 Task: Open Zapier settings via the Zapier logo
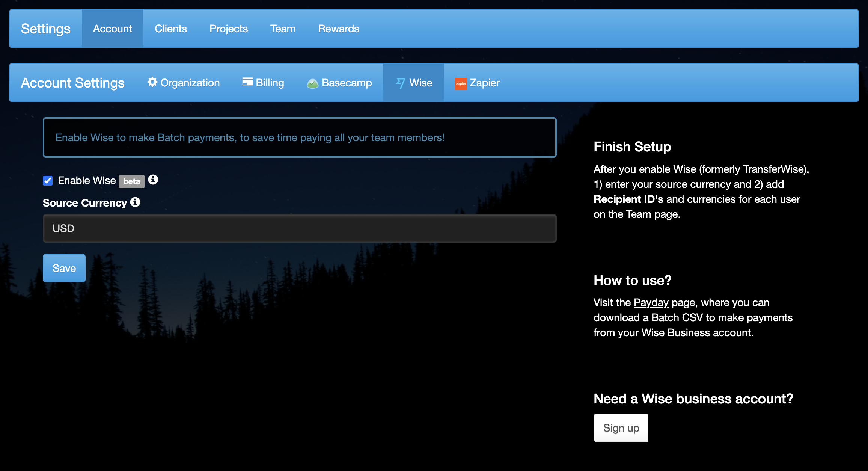pyautogui.click(x=460, y=83)
